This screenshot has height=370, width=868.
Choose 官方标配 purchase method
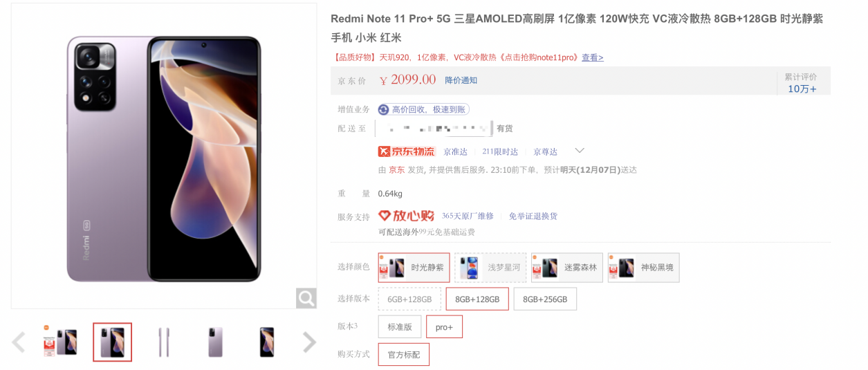coord(404,354)
